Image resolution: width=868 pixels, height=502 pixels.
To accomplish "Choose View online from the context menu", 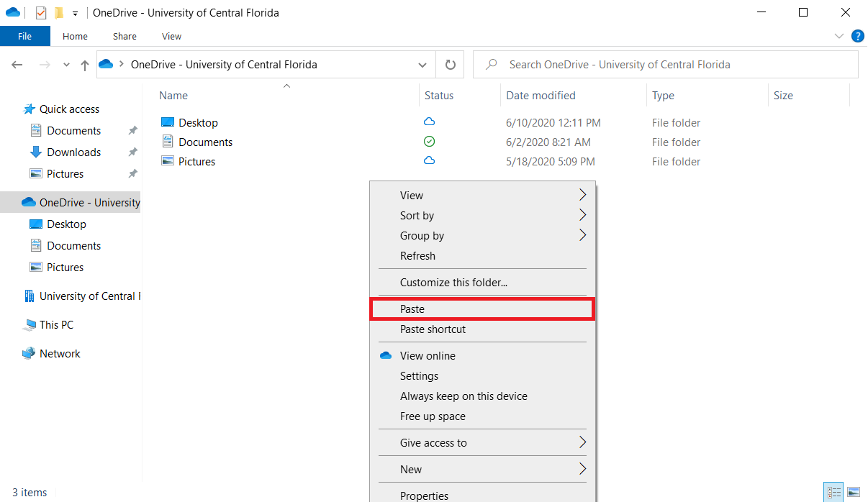I will (483, 356).
